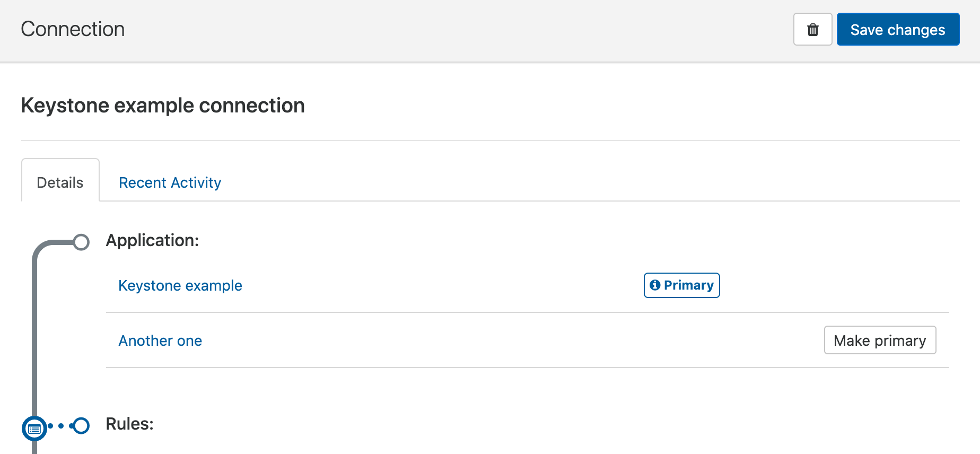980x454 pixels.
Task: Click the Primary badge on Keystone example
Action: tap(681, 285)
